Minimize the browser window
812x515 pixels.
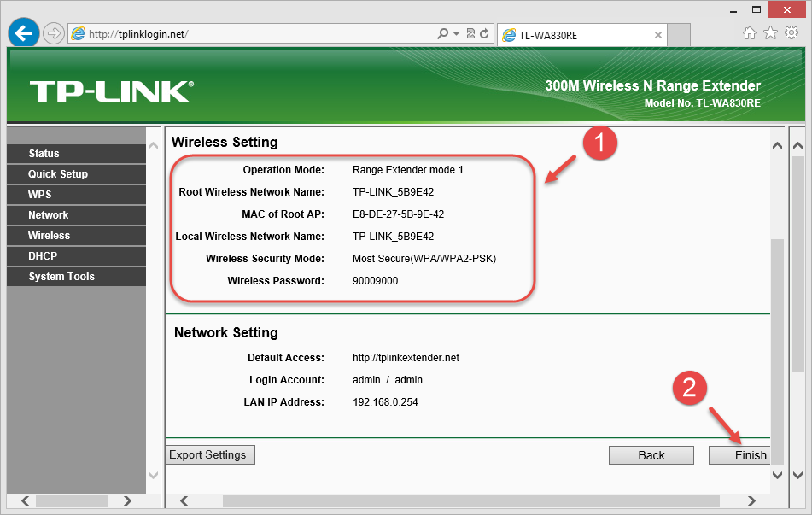(733, 10)
